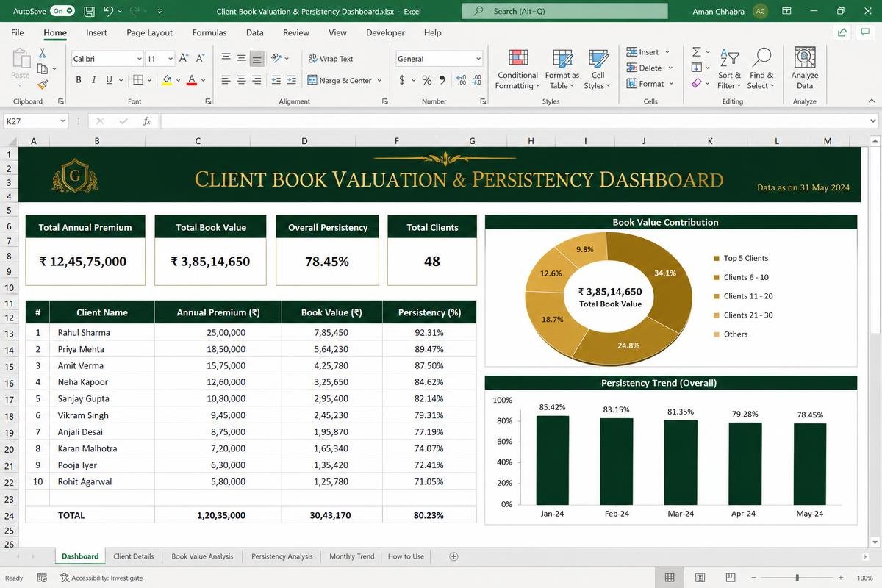Select Bottom Align icon
Viewport: 882px width, 588px height.
[x=257, y=59]
